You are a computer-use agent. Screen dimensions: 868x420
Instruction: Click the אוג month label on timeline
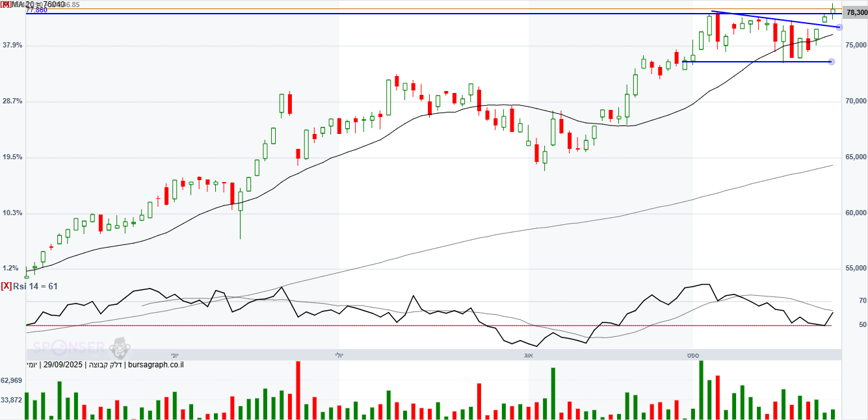tap(528, 355)
